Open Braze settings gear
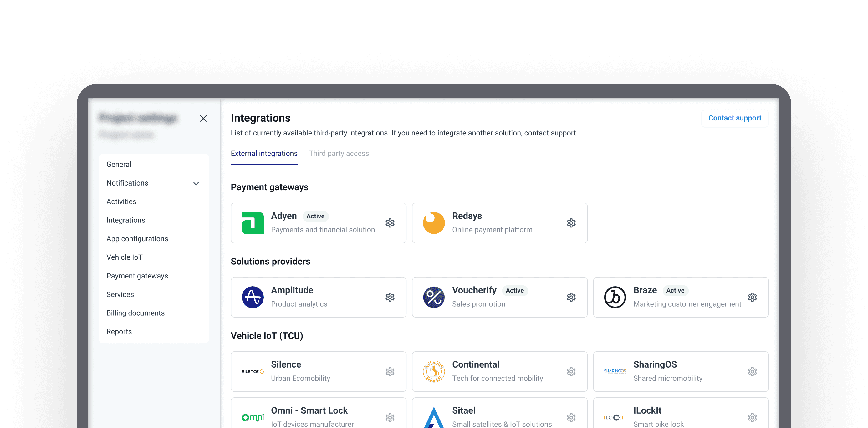Viewport: 868px width, 428px height. (x=753, y=297)
